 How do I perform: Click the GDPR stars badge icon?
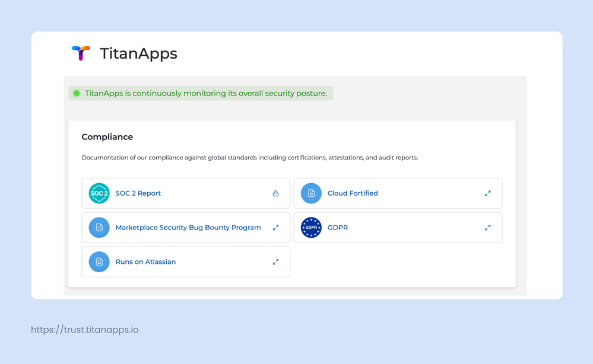tap(311, 228)
